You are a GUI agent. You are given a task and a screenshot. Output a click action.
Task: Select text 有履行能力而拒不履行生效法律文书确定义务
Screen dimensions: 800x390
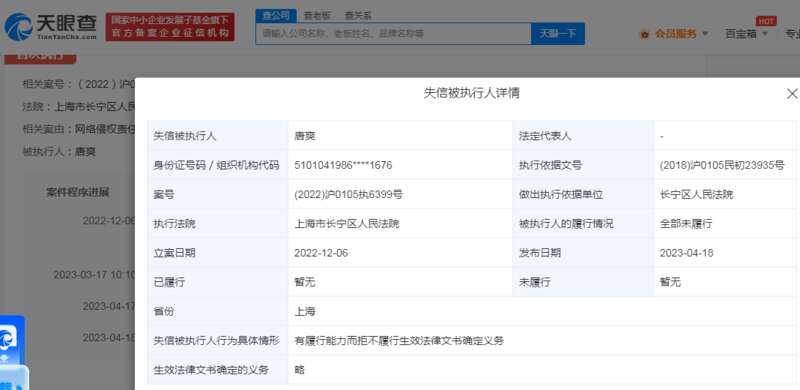(x=399, y=340)
